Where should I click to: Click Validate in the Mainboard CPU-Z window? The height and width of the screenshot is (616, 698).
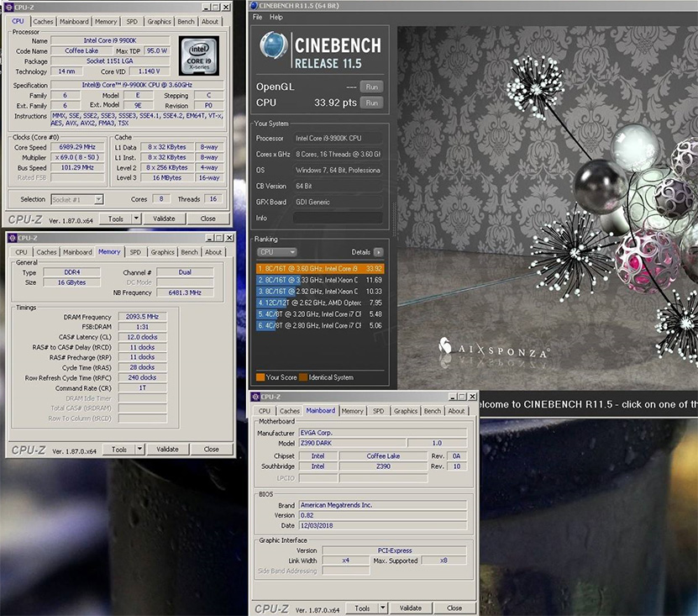(411, 608)
